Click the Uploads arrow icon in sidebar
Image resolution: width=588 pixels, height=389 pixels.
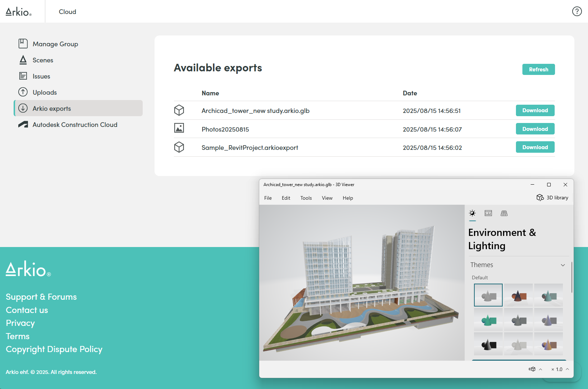pyautogui.click(x=23, y=92)
